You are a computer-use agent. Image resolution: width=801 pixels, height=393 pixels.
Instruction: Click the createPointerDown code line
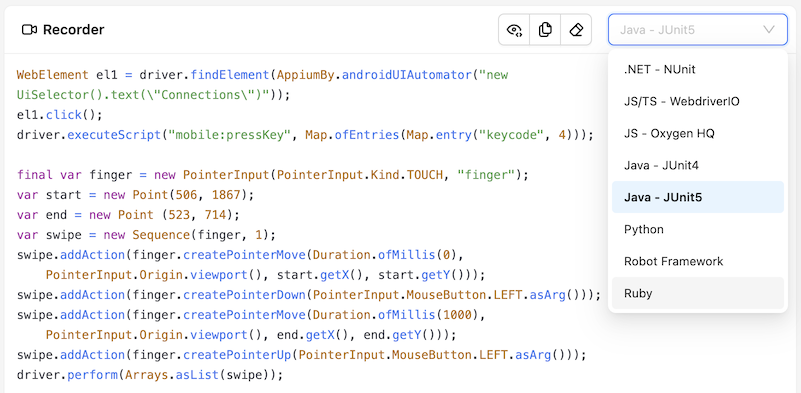[x=309, y=295]
